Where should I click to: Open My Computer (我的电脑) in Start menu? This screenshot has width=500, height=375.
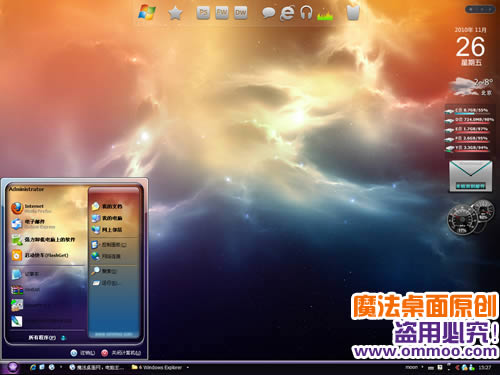click(107, 218)
